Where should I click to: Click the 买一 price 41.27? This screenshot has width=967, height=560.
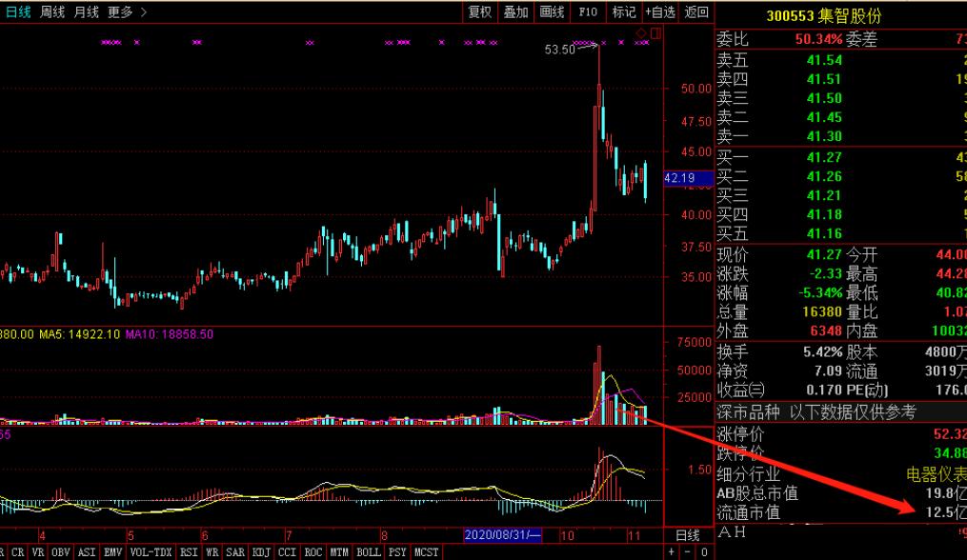click(x=824, y=157)
